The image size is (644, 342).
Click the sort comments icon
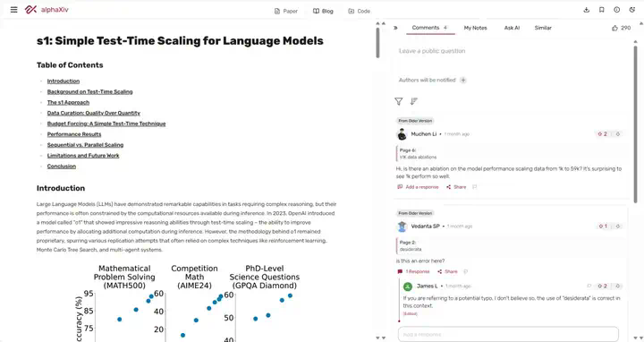pyautogui.click(x=413, y=101)
